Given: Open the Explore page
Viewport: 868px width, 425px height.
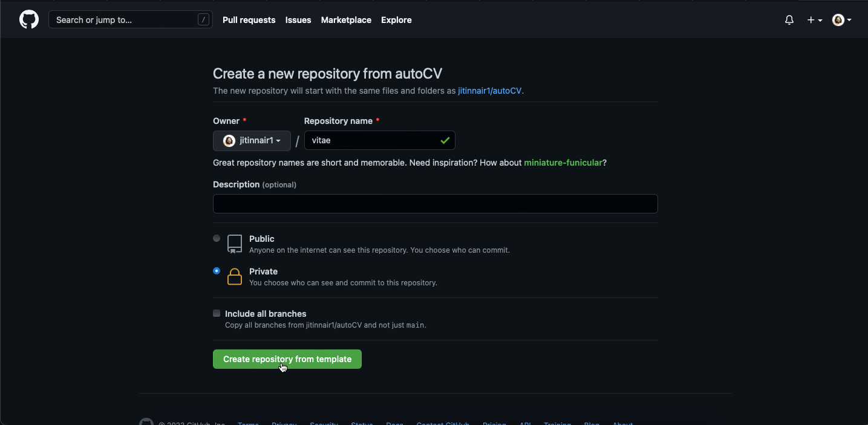Looking at the screenshot, I should pos(396,20).
